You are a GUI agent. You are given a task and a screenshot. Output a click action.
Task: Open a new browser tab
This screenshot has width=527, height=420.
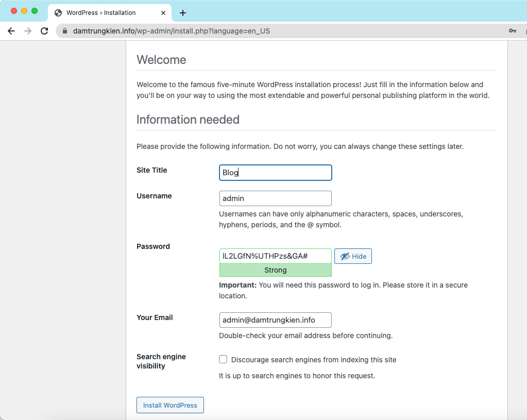[x=183, y=13]
